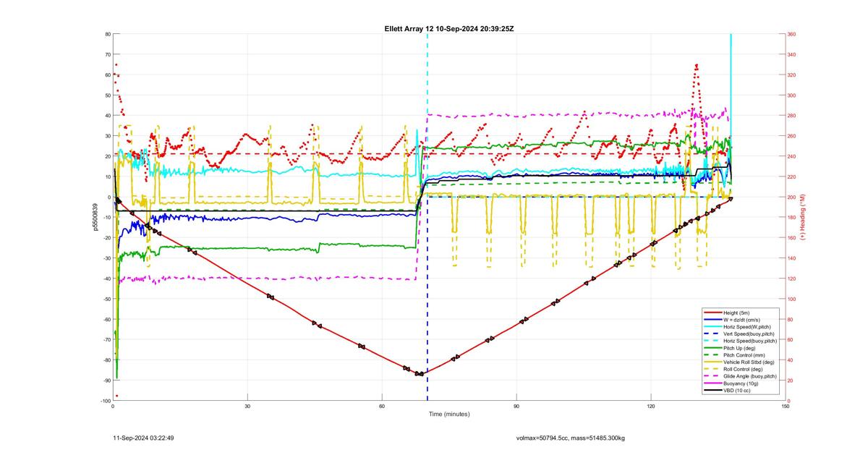Click the 'Roll Control (deg)' legend entry
Viewport: 868px width, 450px height.
point(743,369)
